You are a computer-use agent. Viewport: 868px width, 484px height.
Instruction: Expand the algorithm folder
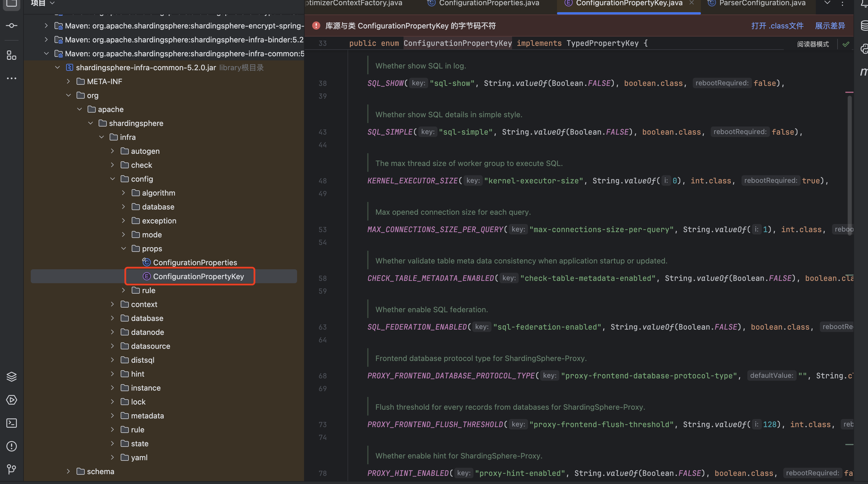[124, 193]
